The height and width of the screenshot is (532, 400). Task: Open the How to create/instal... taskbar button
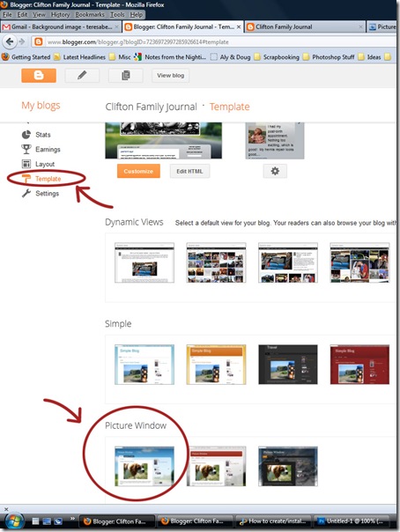(x=273, y=521)
